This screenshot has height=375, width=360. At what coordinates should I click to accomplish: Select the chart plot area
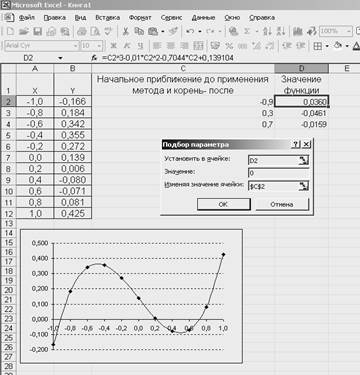pos(138,297)
